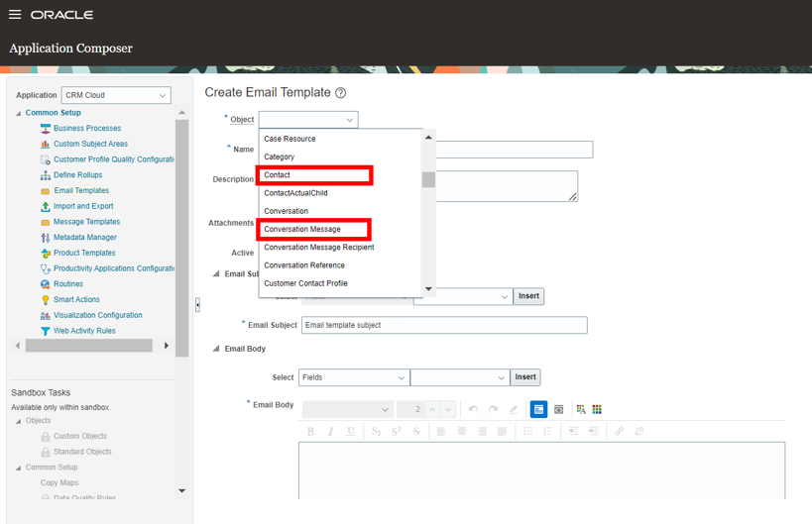Click into the Email Body text area
This screenshot has width=812, height=524.
tap(541, 471)
